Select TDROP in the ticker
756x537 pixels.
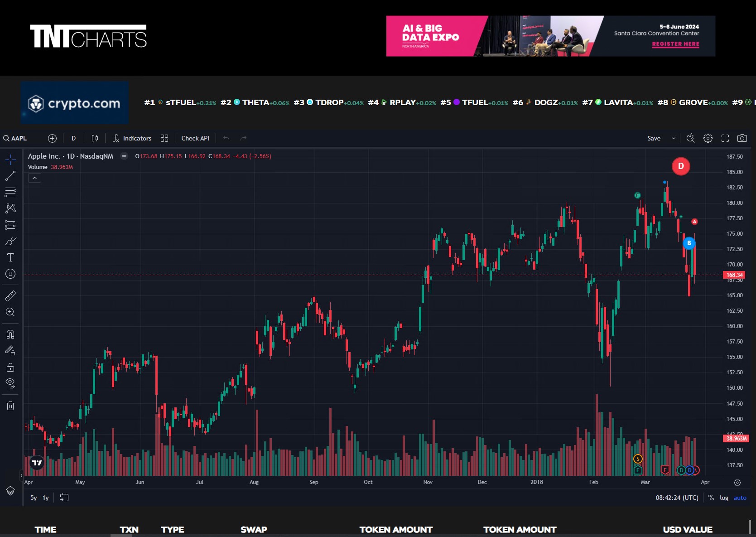pyautogui.click(x=329, y=102)
